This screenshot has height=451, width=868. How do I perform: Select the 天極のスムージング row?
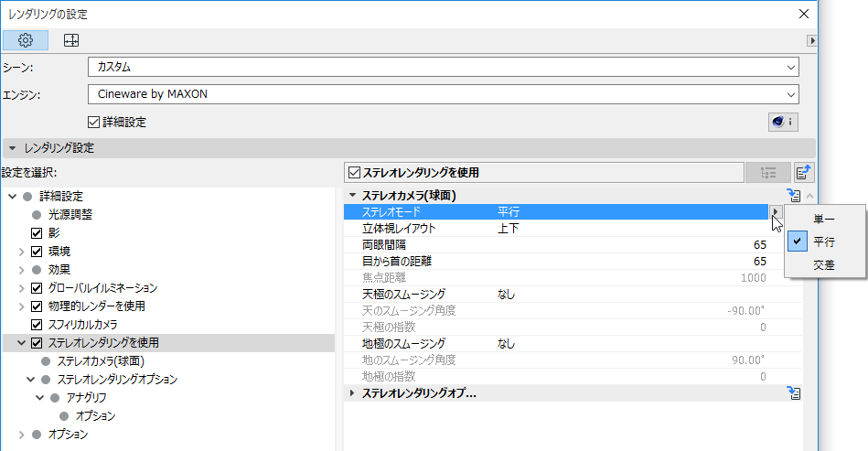(x=573, y=295)
